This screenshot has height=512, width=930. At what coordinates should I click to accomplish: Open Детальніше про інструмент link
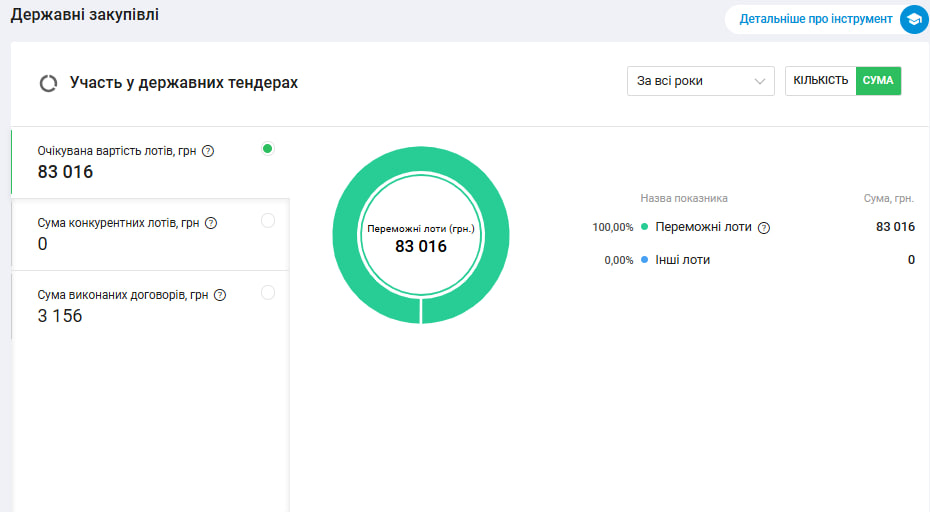click(815, 19)
